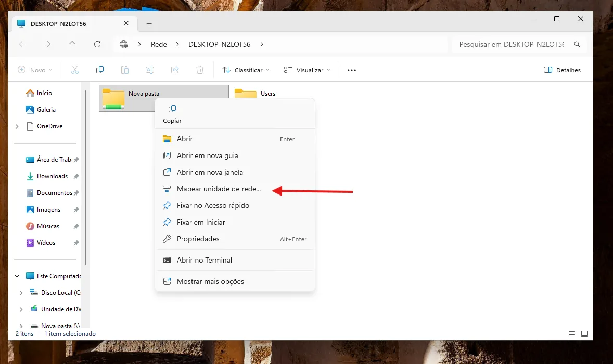Viewport: 613px width, 364px height.
Task: Click the Copy icon in the toolbar
Action: [100, 70]
